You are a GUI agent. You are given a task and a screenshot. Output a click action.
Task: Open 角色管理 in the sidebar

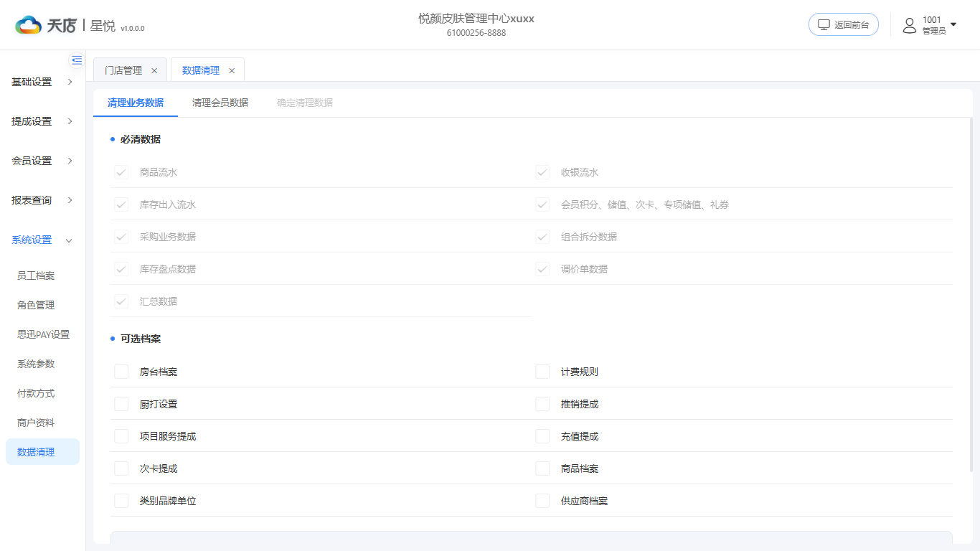43,305
